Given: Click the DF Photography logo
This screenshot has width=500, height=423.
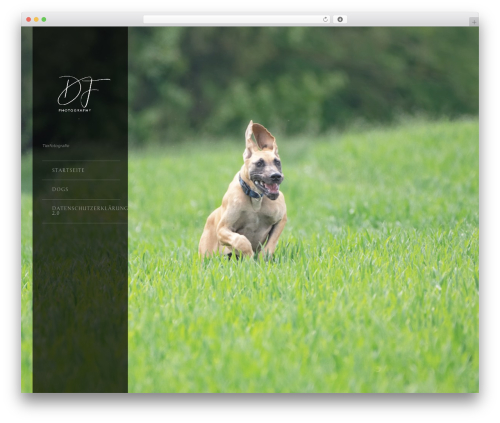Looking at the screenshot, I should tap(83, 94).
